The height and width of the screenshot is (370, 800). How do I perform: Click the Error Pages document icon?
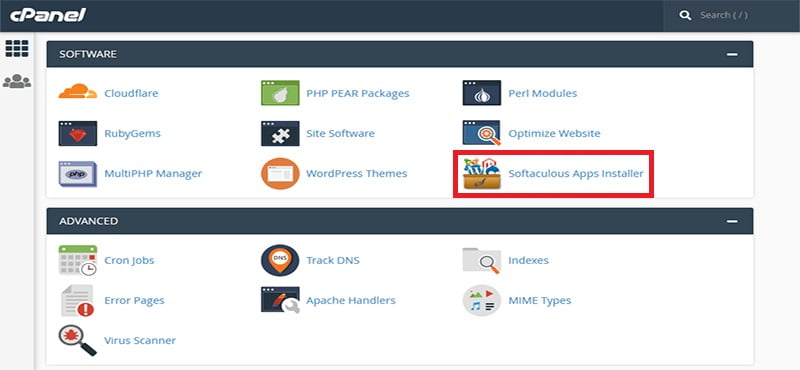[78, 301]
